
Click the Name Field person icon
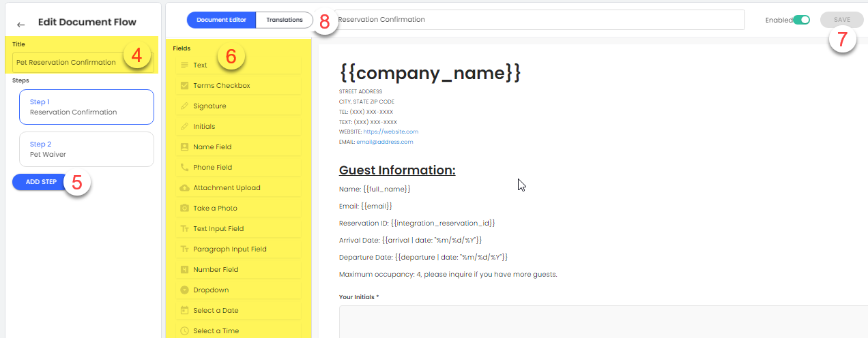pos(184,147)
